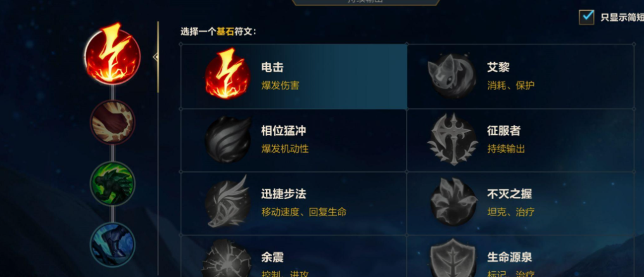Open the second rune slot in sidebar
644x277 pixels.
coord(112,122)
